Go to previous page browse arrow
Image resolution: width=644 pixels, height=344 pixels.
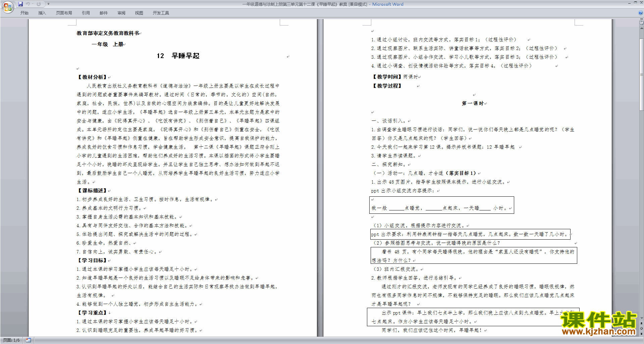(642, 323)
